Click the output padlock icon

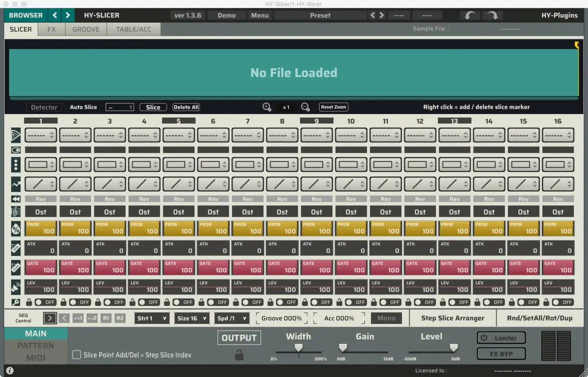click(239, 355)
